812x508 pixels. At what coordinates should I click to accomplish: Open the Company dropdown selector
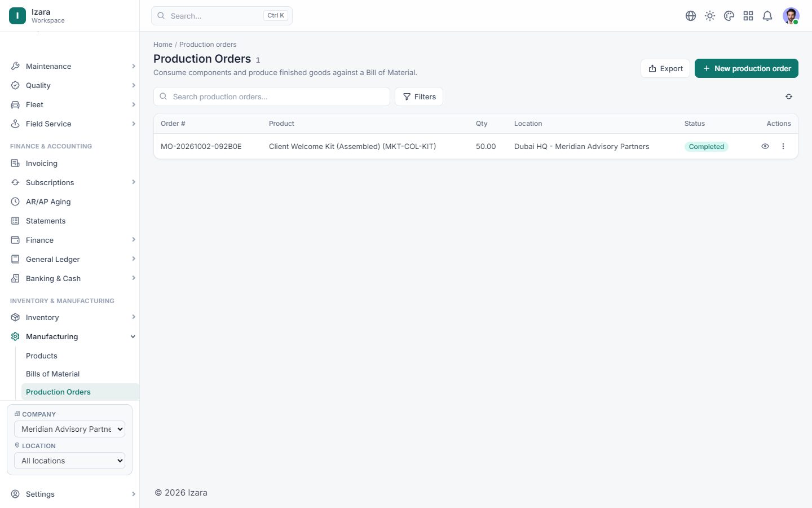click(69, 429)
